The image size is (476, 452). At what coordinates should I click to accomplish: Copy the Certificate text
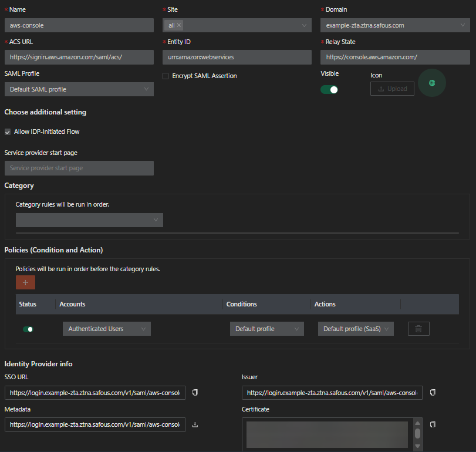coord(433,424)
